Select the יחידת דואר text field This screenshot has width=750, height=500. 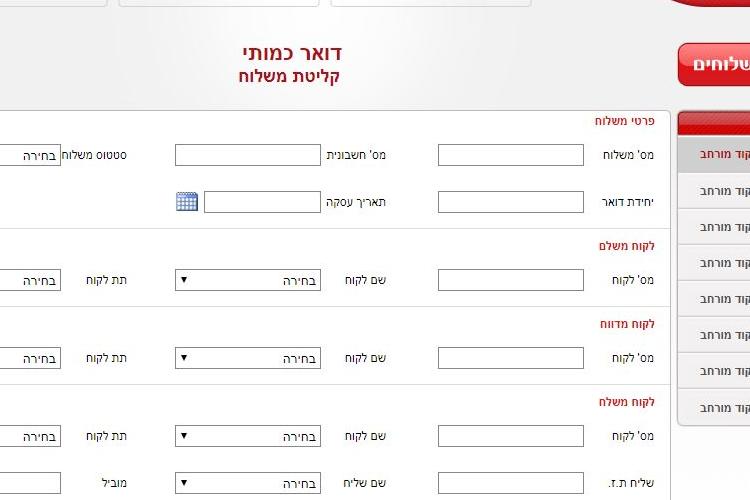(511, 202)
